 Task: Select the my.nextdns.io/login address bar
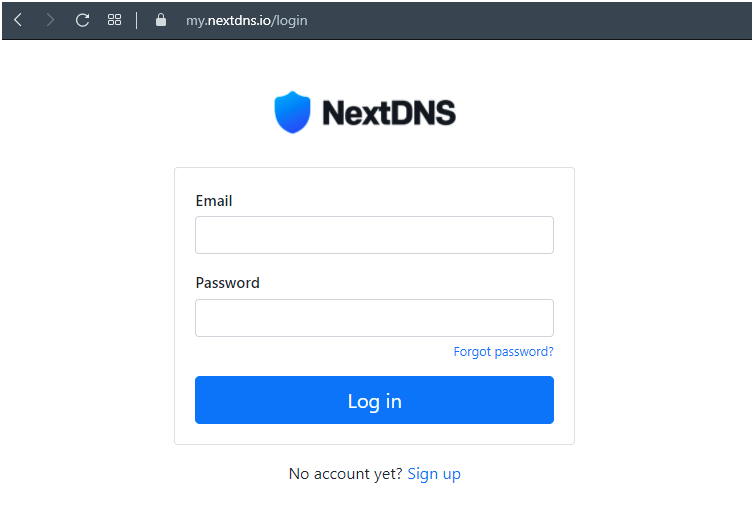point(246,20)
